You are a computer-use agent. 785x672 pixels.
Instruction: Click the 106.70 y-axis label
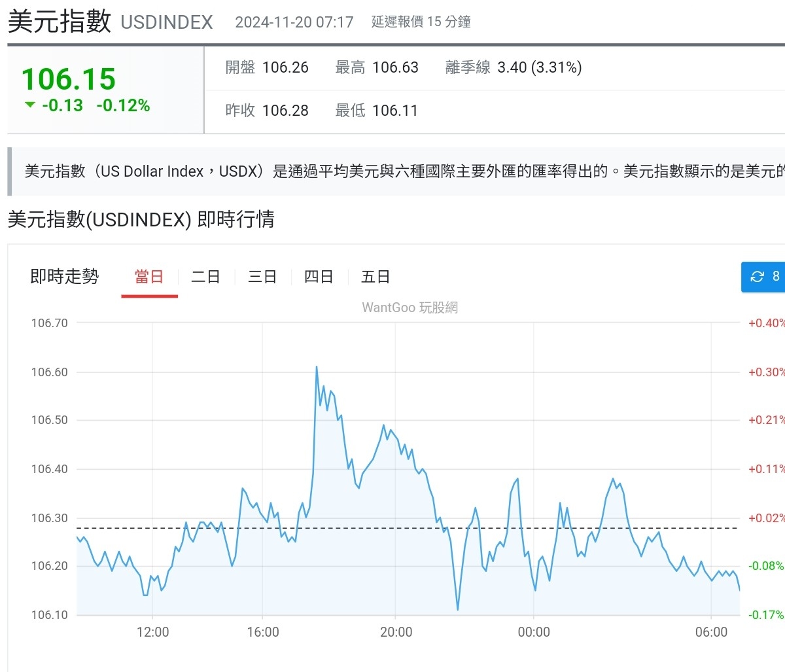[50, 323]
